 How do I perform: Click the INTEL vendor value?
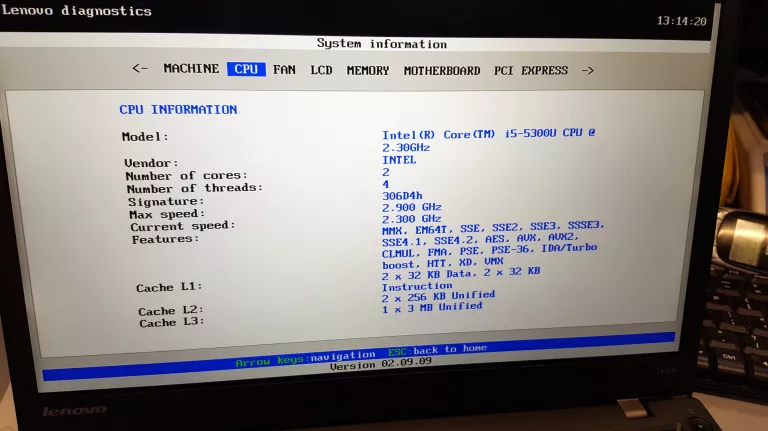pos(399,160)
